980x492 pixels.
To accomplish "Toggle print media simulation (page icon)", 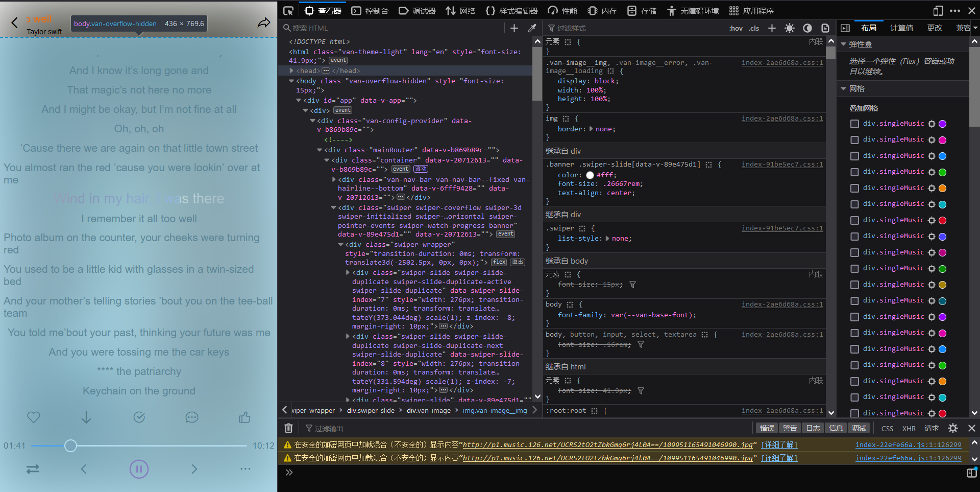I will [825, 28].
